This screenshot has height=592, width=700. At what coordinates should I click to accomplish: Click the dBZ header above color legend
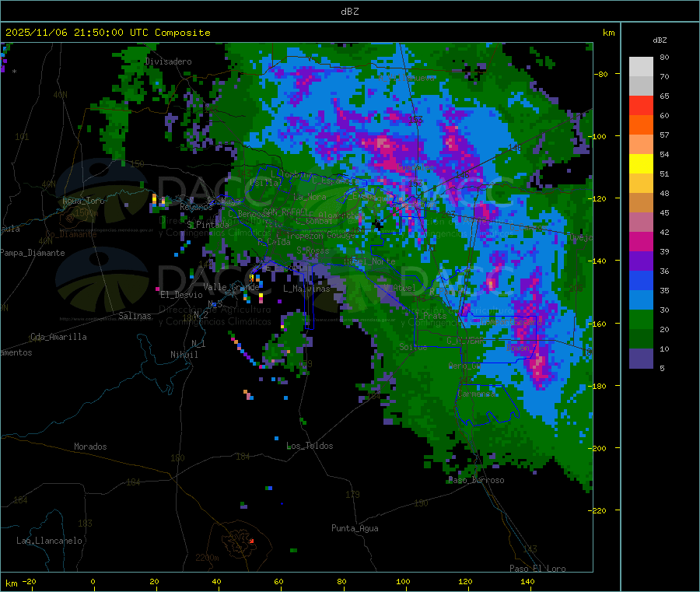[660, 40]
